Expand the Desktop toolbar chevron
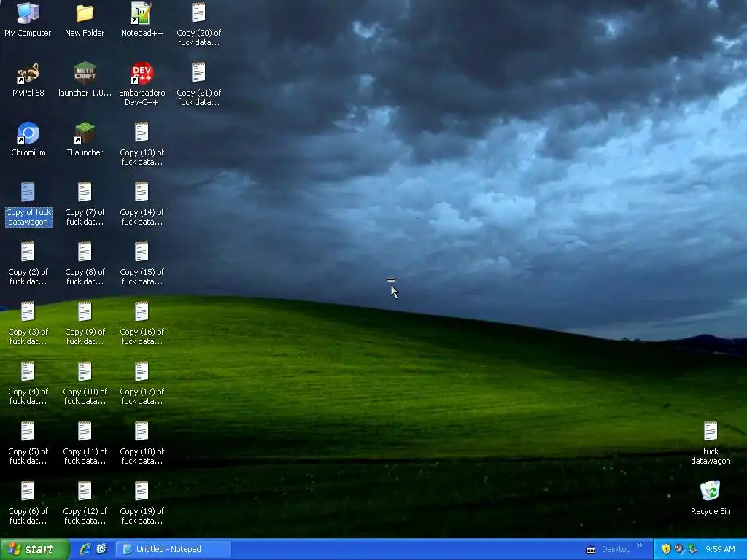 640,545
